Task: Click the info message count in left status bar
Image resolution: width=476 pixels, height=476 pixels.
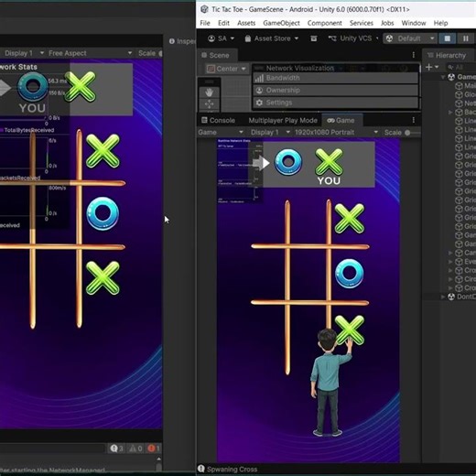Action: pos(117,449)
